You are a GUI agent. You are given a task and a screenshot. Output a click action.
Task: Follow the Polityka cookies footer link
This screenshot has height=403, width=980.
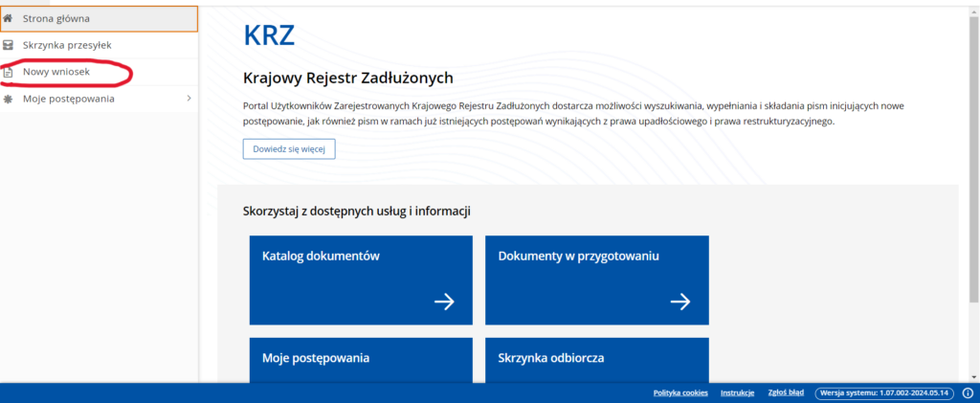680,393
